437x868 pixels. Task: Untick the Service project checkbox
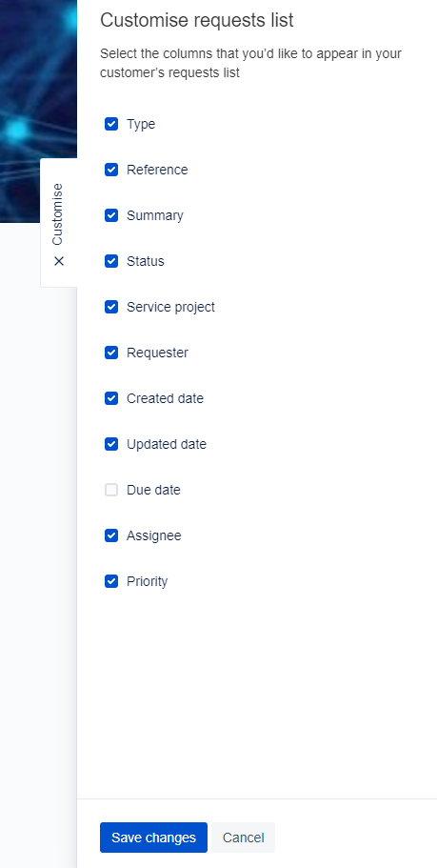click(x=111, y=307)
